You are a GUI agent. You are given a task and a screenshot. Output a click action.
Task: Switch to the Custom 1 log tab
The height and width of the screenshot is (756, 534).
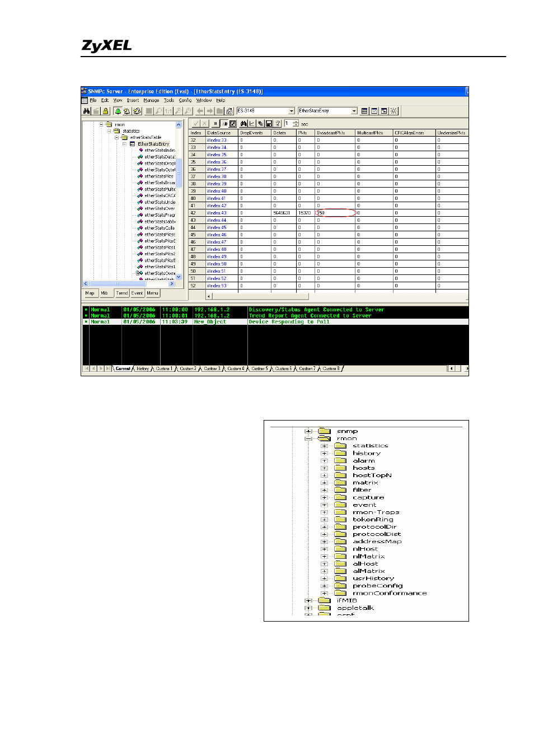(163, 368)
